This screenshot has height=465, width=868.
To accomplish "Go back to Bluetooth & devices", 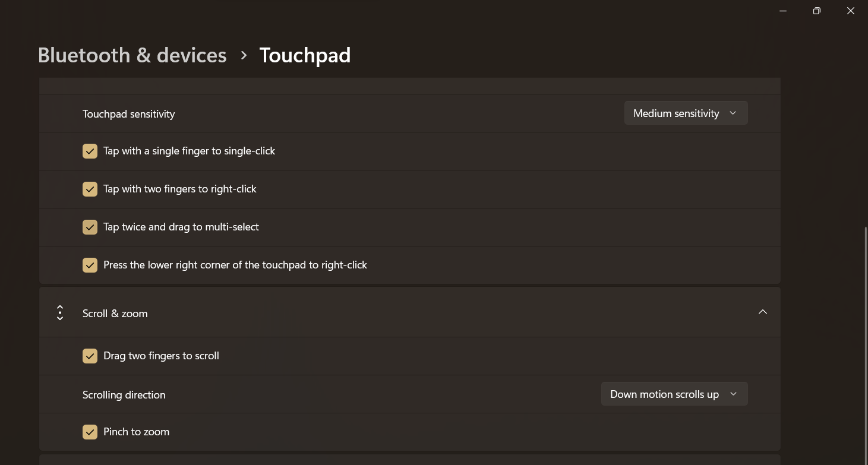I will click(x=132, y=55).
